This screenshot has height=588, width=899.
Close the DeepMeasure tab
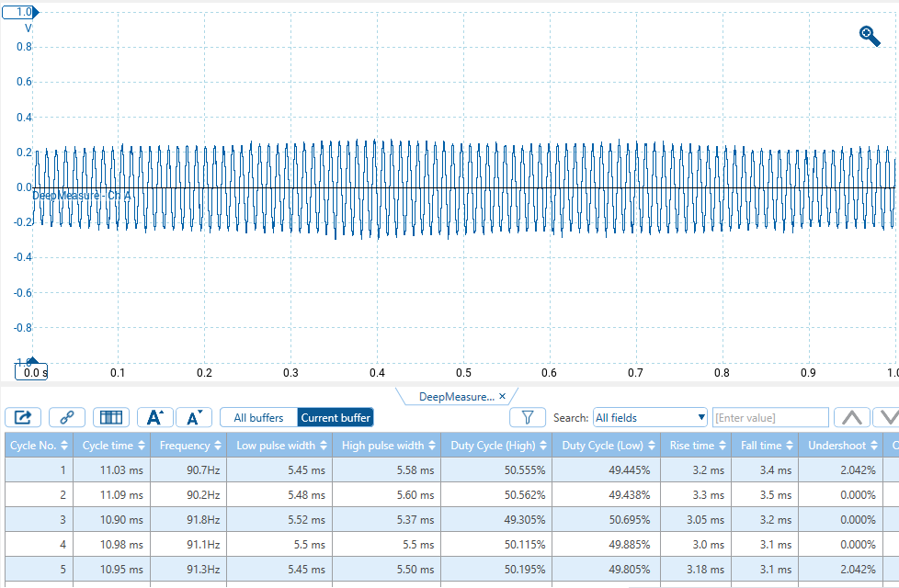tap(503, 397)
